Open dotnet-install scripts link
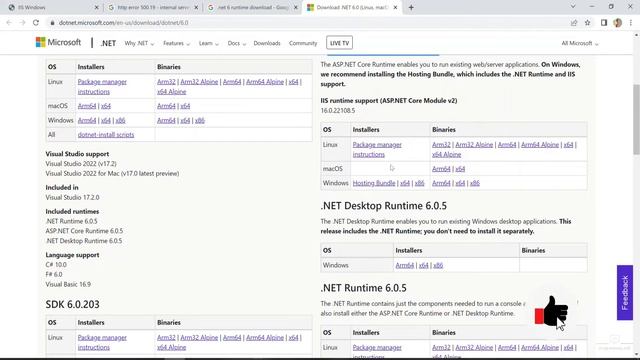 pos(106,135)
